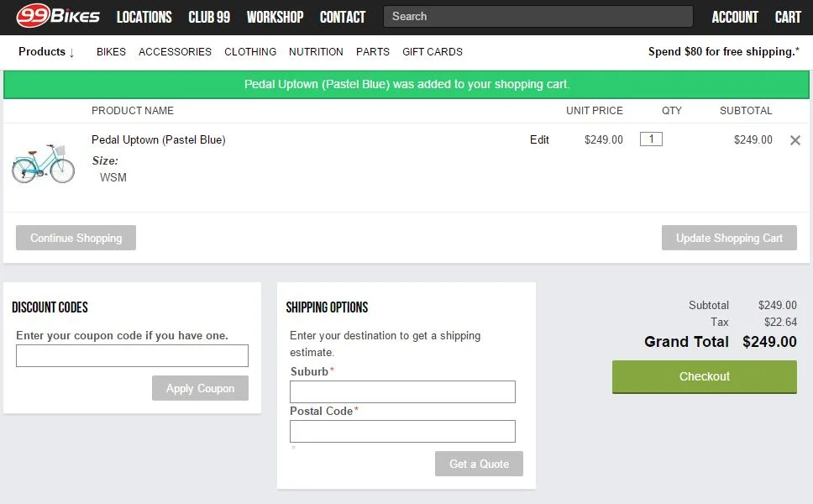The image size is (813, 504).
Task: Navigate to Contact page
Action: (x=343, y=17)
